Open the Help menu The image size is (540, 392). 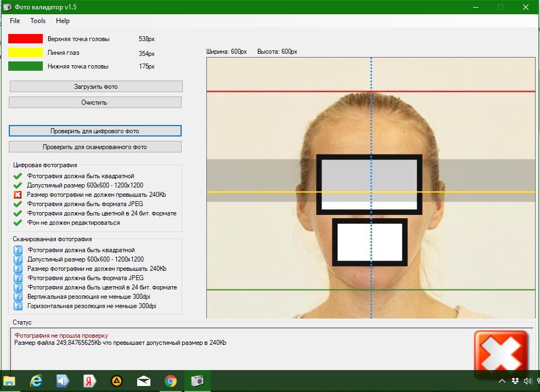(63, 21)
